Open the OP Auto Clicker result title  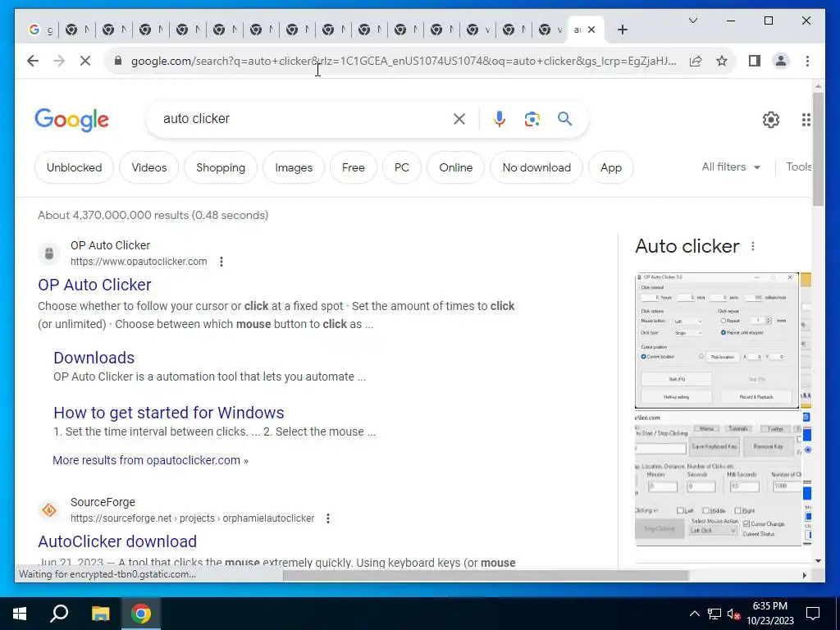pos(94,285)
